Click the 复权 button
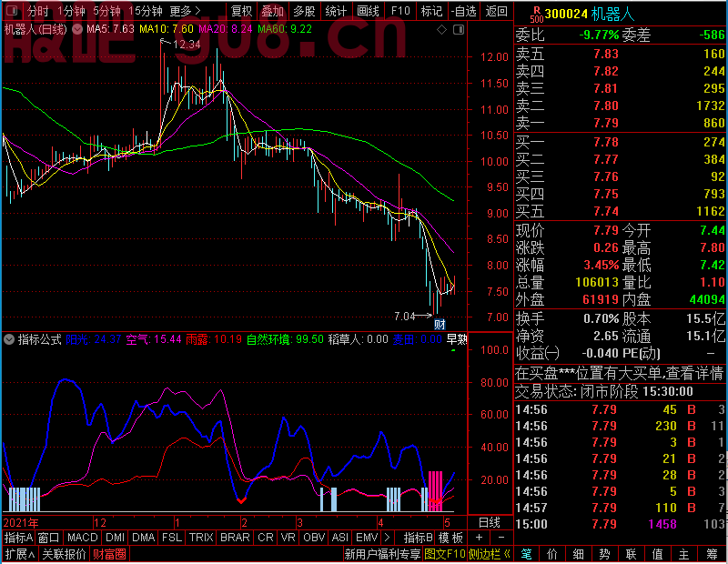The image size is (728, 564). pyautogui.click(x=241, y=11)
